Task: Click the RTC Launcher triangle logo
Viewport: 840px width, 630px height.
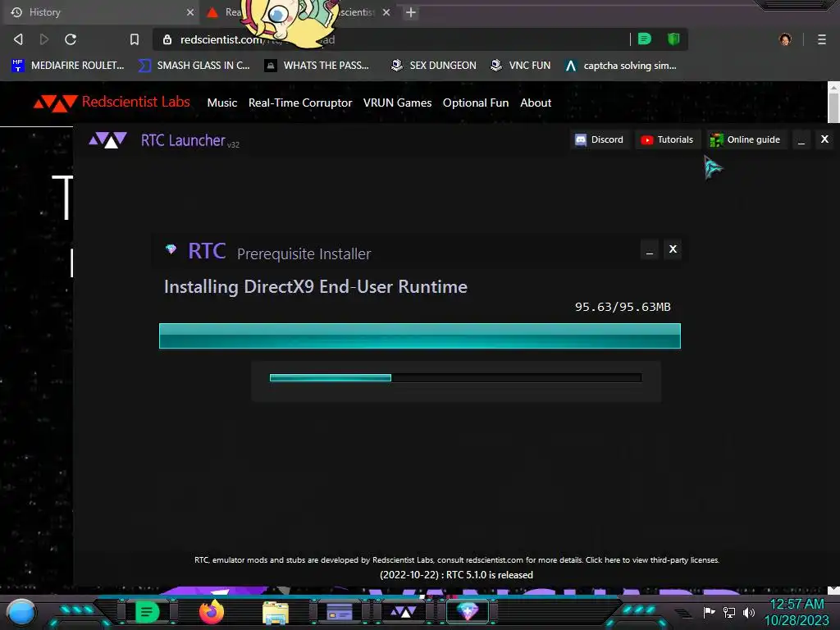Action: (x=107, y=140)
